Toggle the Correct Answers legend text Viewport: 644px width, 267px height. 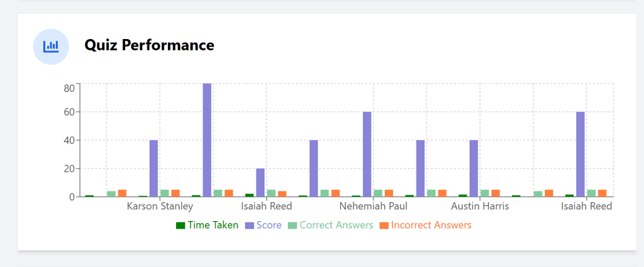336,225
